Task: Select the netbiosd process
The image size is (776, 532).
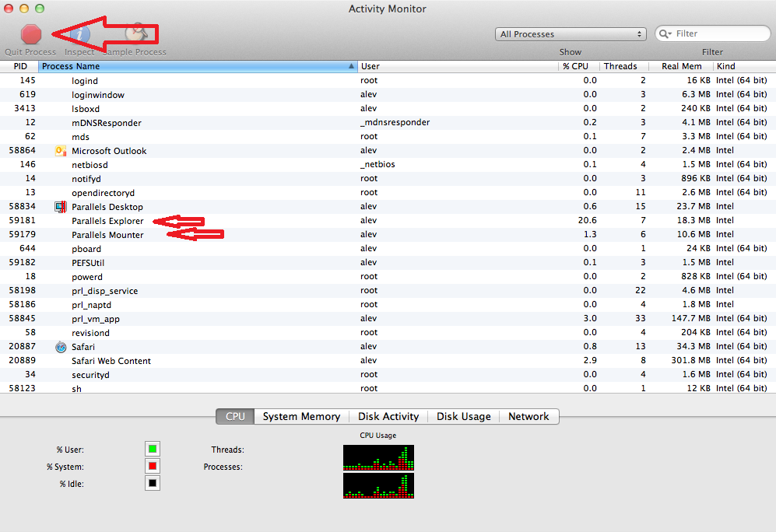Action: (90, 165)
